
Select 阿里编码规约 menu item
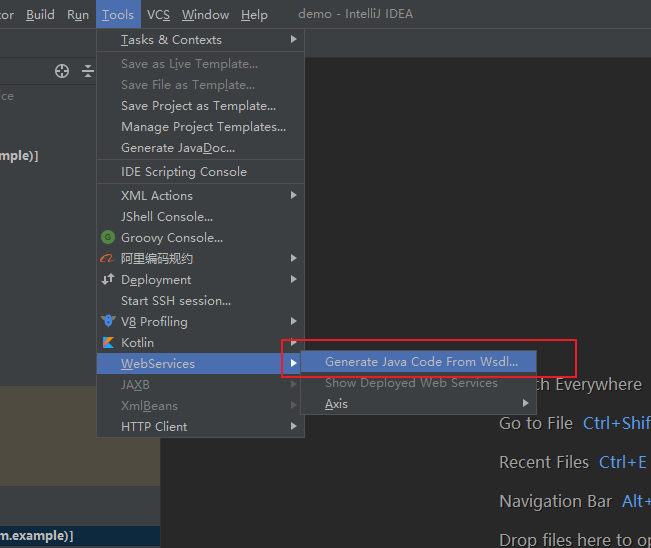(201, 258)
